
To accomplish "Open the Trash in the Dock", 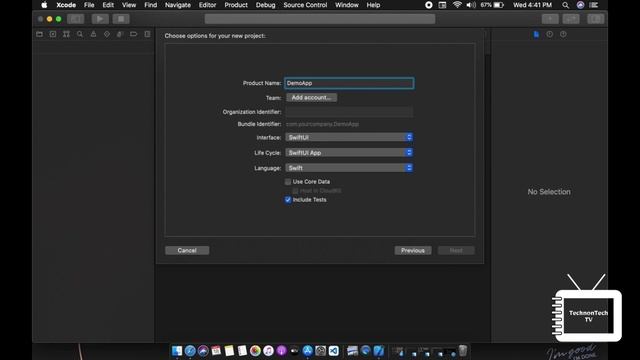I will [462, 351].
